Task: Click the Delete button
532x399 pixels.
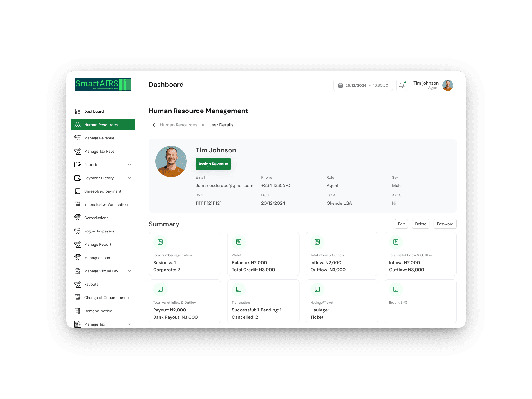Action: (x=420, y=224)
